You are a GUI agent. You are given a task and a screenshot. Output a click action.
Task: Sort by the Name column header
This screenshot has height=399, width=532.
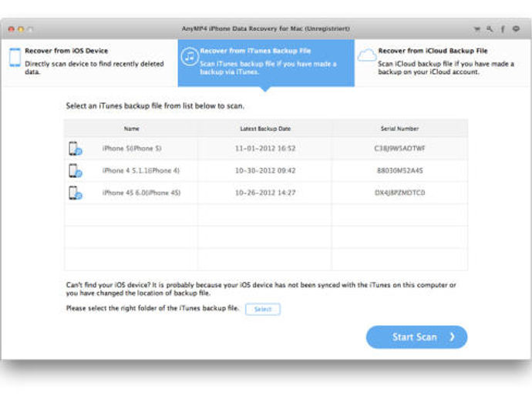click(131, 129)
